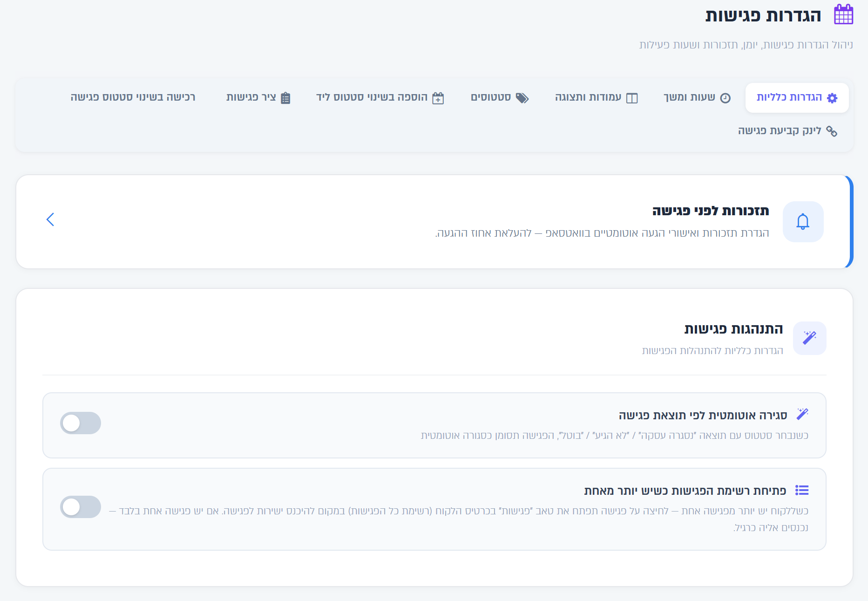Click the columns icon for עמודות ותצוגה
This screenshot has width=868, height=601.
coord(632,98)
